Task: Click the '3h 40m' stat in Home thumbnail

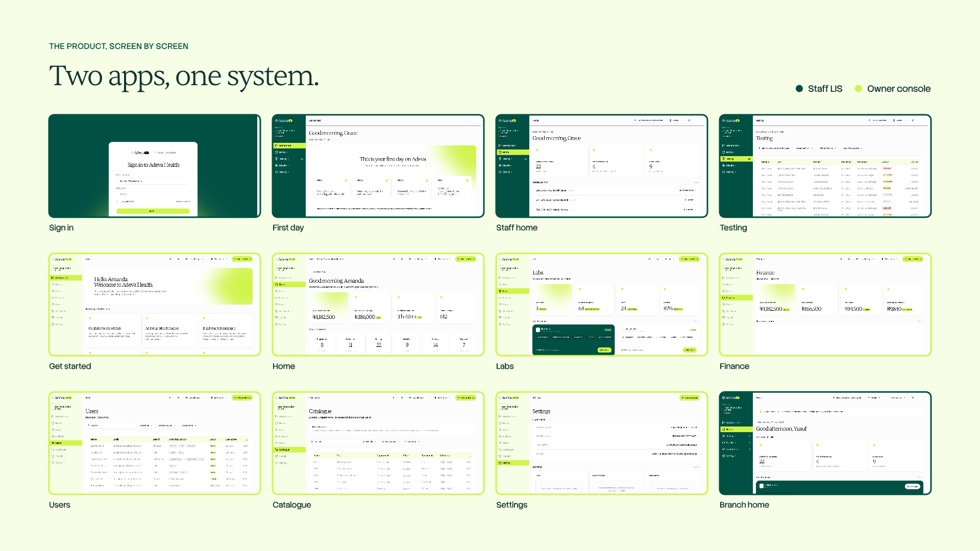Action: (x=407, y=317)
